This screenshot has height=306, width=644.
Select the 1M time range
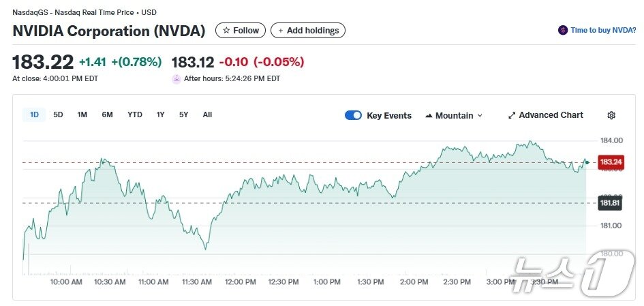(82, 114)
